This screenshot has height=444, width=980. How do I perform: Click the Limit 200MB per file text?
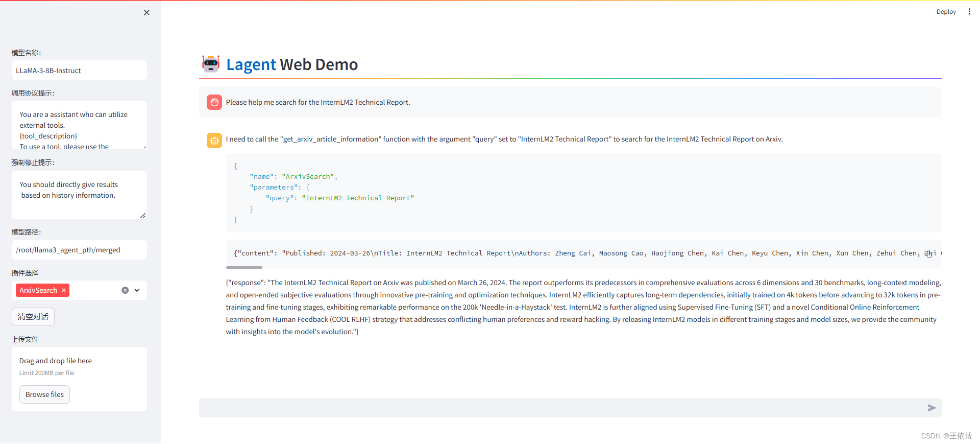pos(47,373)
